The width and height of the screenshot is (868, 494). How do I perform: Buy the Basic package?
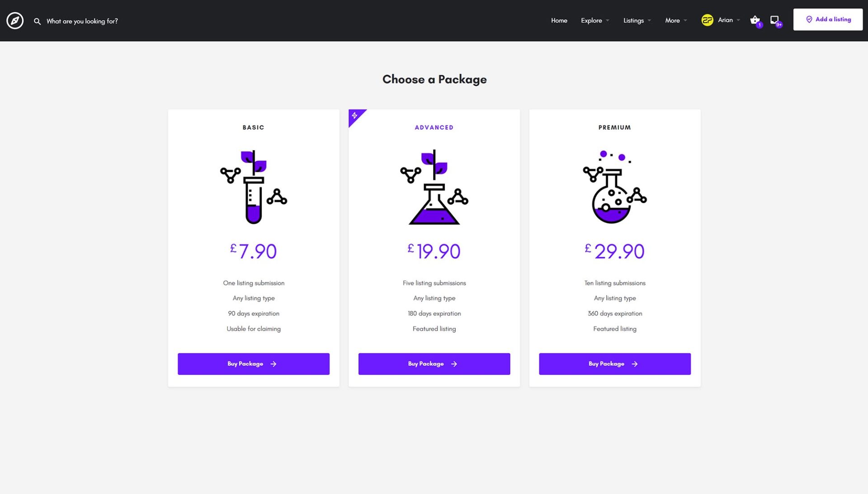(x=254, y=364)
